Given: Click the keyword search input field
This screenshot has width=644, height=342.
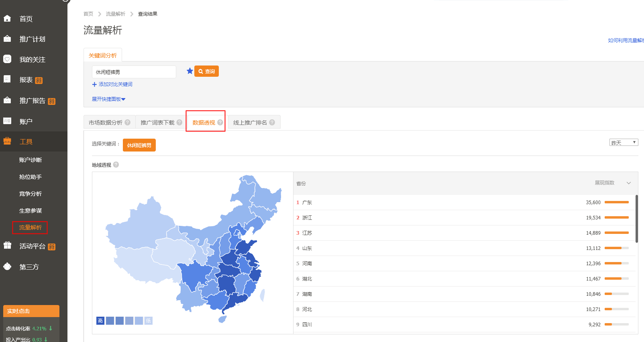Looking at the screenshot, I should click(134, 72).
